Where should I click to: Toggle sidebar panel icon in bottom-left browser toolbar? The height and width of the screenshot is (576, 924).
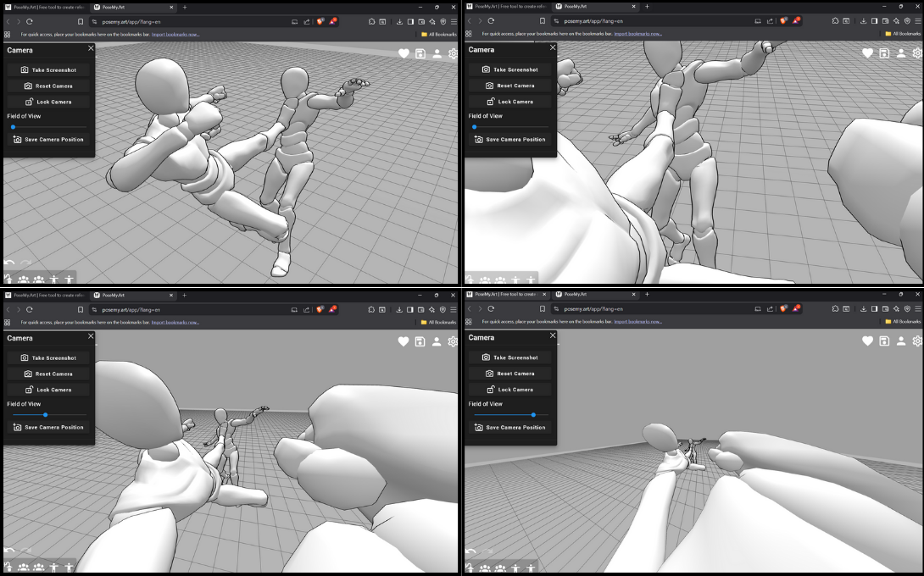[x=410, y=309]
